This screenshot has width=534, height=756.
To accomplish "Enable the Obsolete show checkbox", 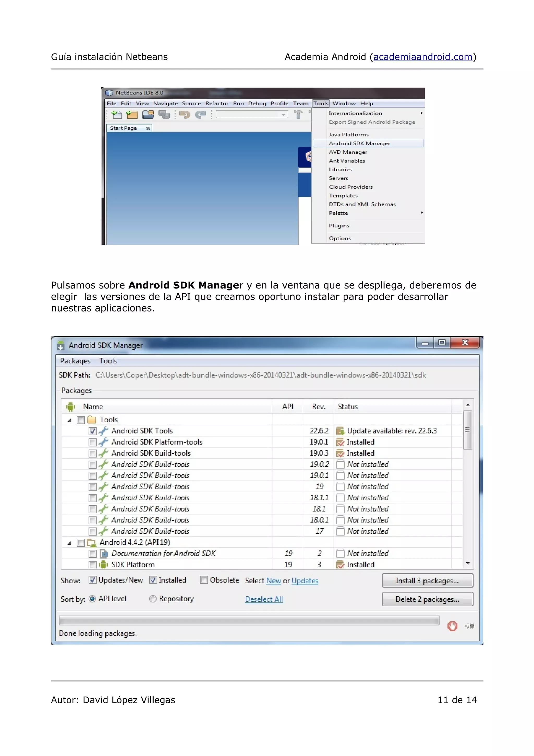I will point(204,580).
